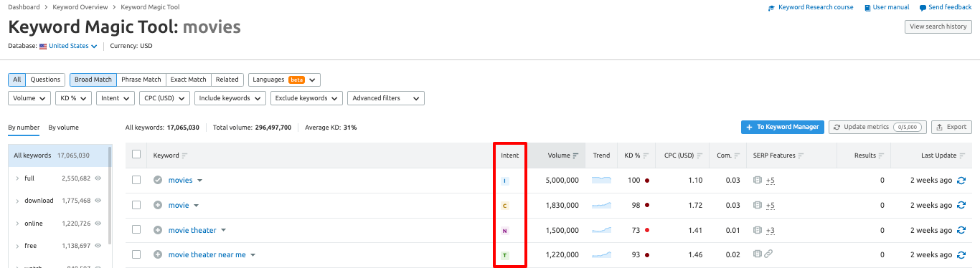Viewport: 980px width, 268px height.
Task: Switch to the By volume tab
Action: (x=64, y=128)
